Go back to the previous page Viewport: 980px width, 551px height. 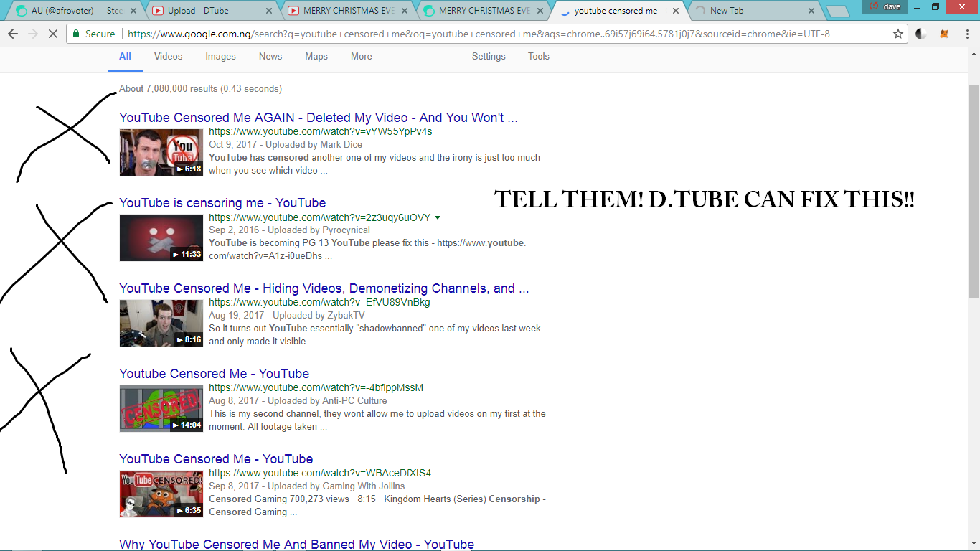tap(13, 34)
